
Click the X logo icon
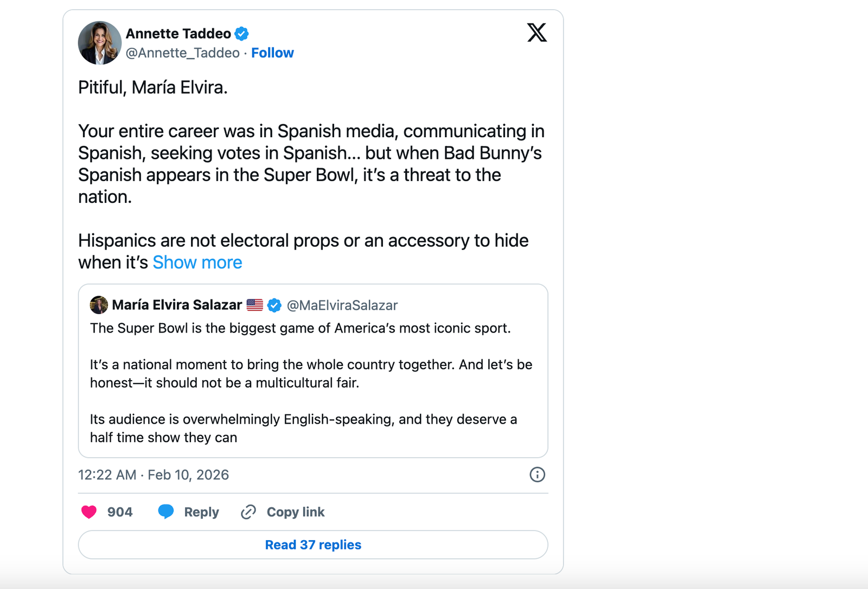pyautogui.click(x=537, y=33)
